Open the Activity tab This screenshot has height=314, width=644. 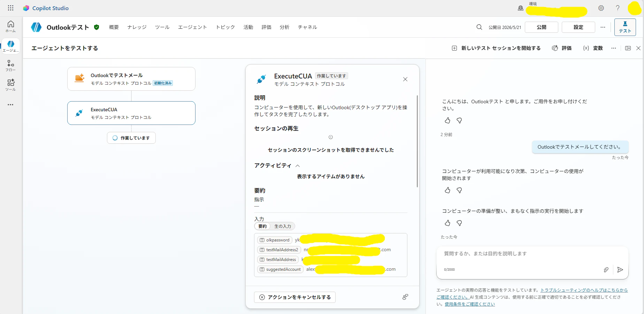pyautogui.click(x=248, y=27)
